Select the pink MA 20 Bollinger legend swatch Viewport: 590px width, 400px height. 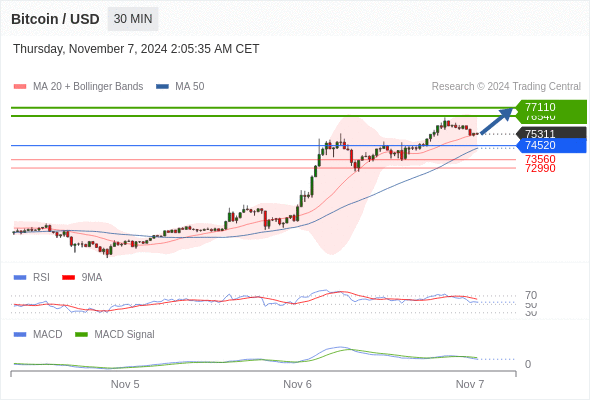20,87
